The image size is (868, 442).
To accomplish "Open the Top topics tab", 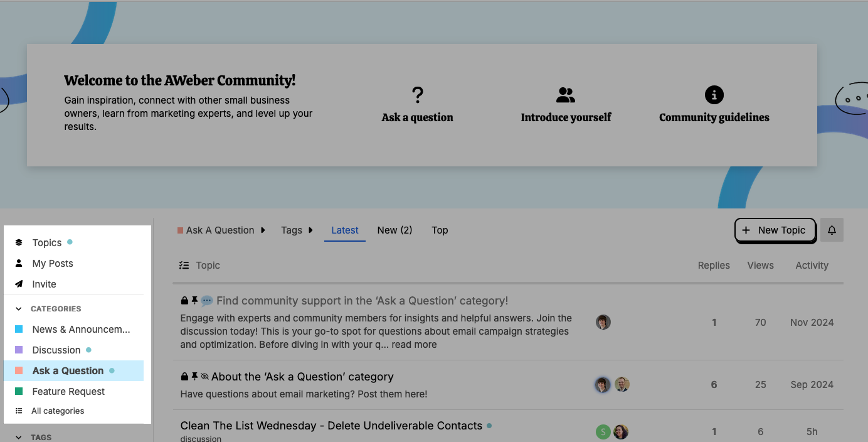I will [x=440, y=230].
